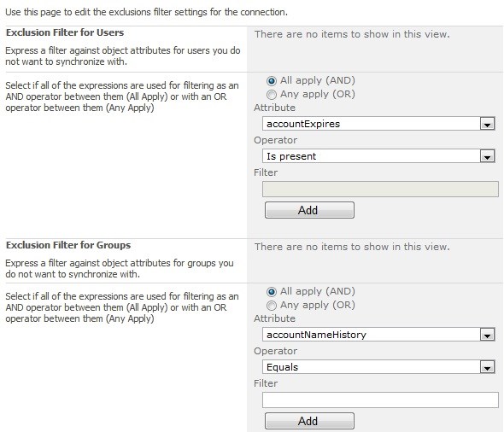Click the Equals combo box text
This screenshot has width=504, height=432.
tap(282, 367)
